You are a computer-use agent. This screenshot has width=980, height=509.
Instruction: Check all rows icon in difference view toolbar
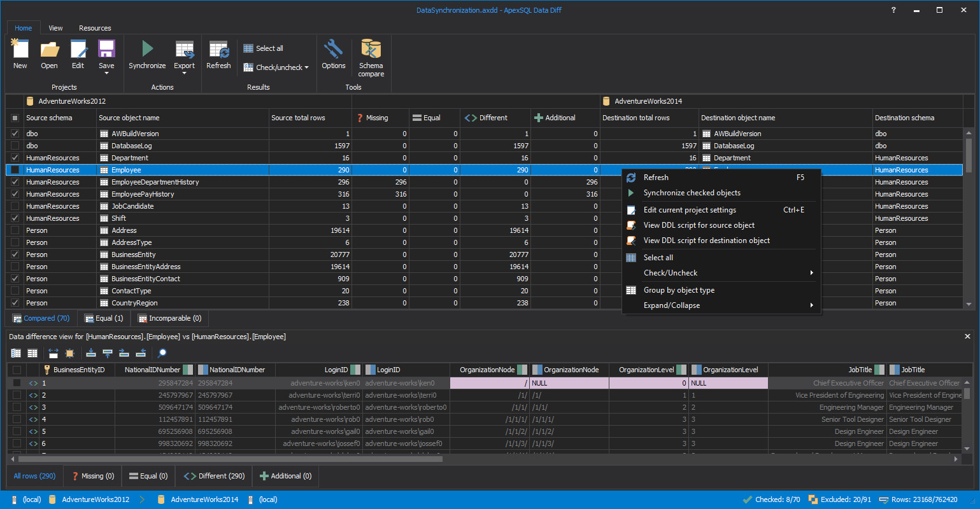click(16, 353)
